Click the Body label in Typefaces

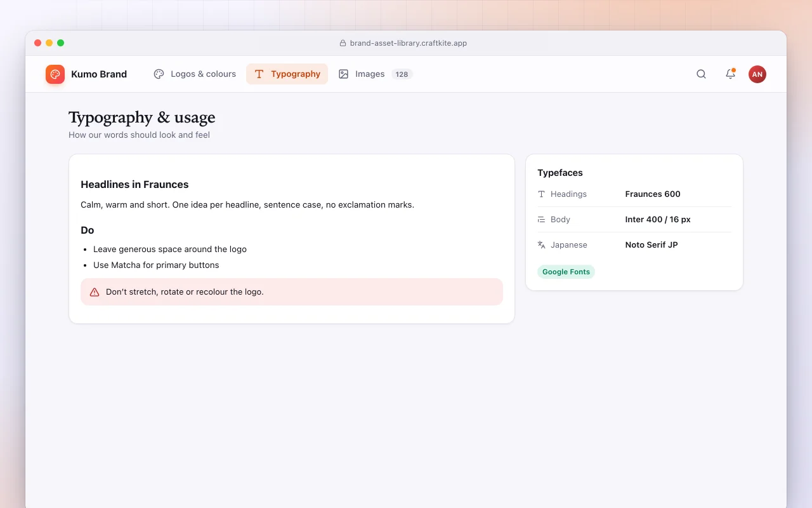pos(560,220)
